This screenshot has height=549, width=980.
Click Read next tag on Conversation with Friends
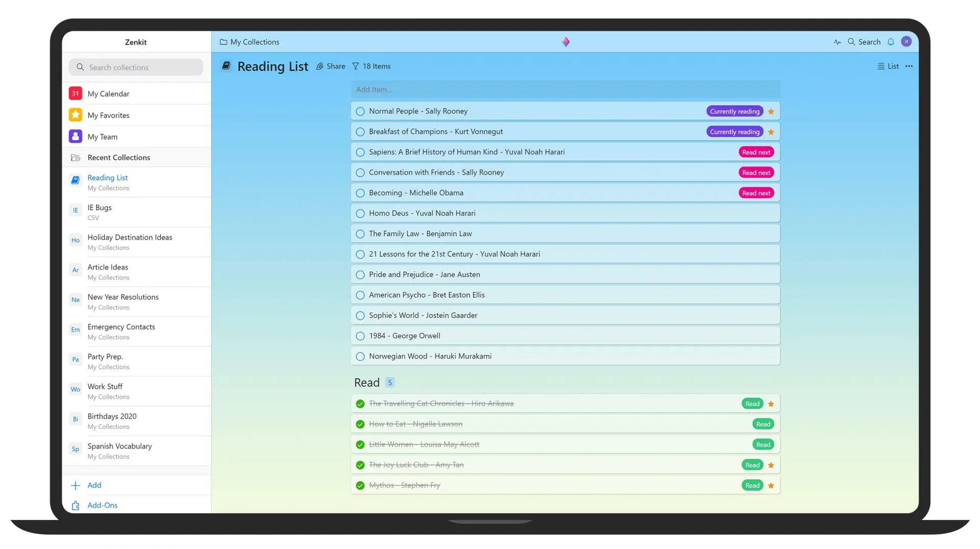click(756, 173)
